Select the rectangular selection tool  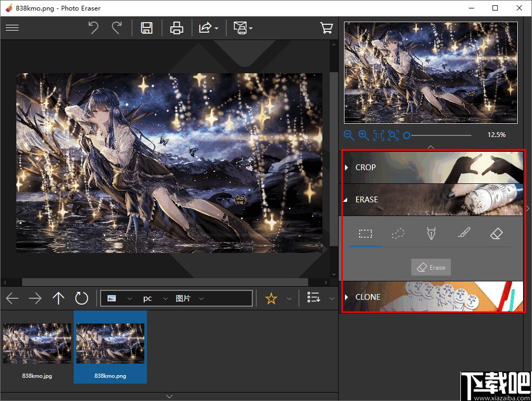(x=366, y=233)
